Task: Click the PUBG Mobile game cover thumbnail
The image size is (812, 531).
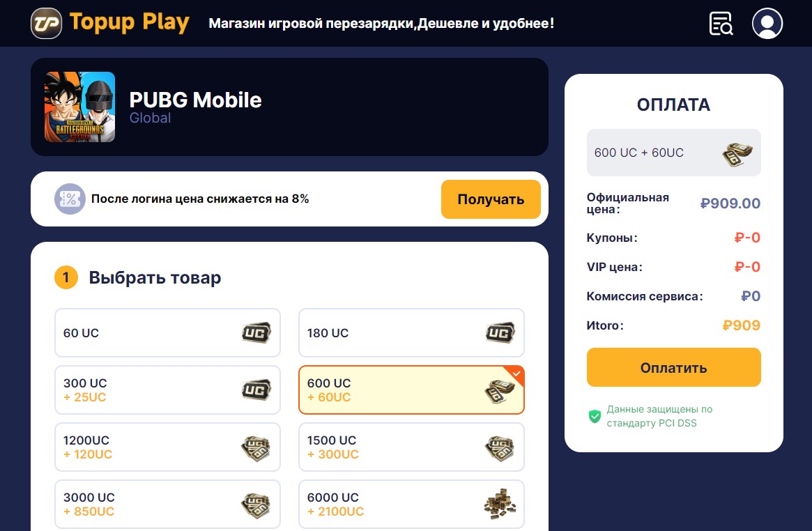Action: [x=79, y=107]
